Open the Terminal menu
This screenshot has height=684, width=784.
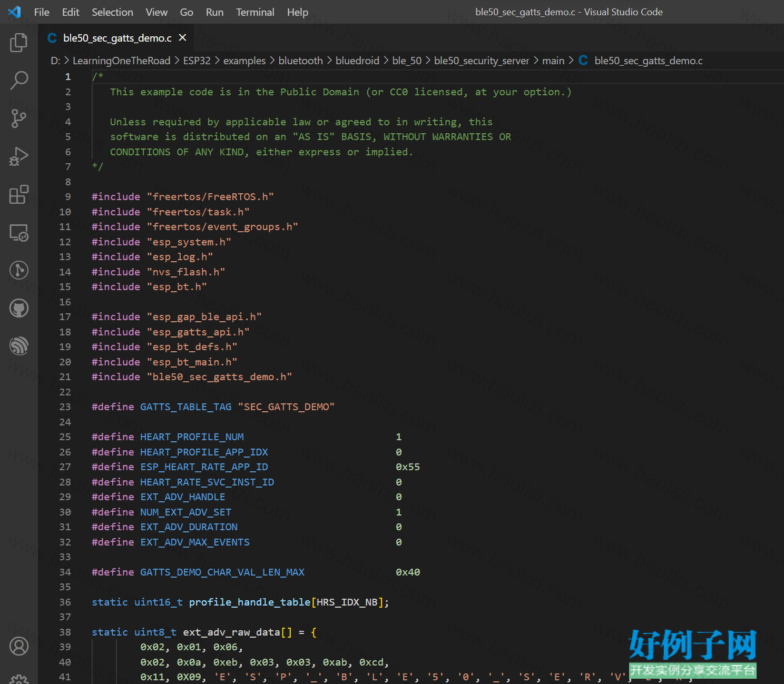tap(255, 12)
